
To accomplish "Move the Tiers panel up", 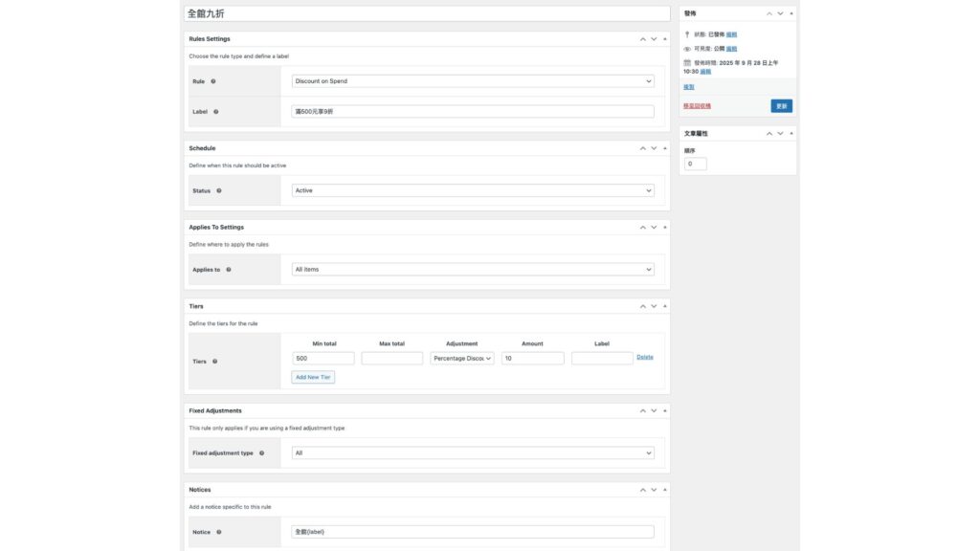I will tap(643, 306).
